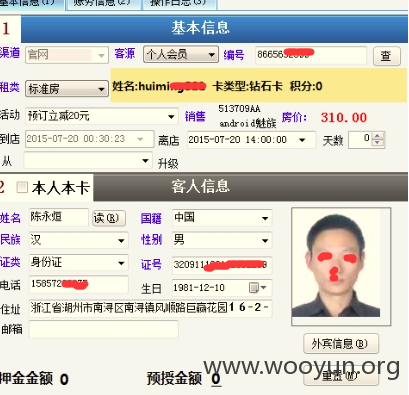Screen dimensions: 409x395
Task: Click the 销售 code text 513709AA
Action: pos(239,109)
